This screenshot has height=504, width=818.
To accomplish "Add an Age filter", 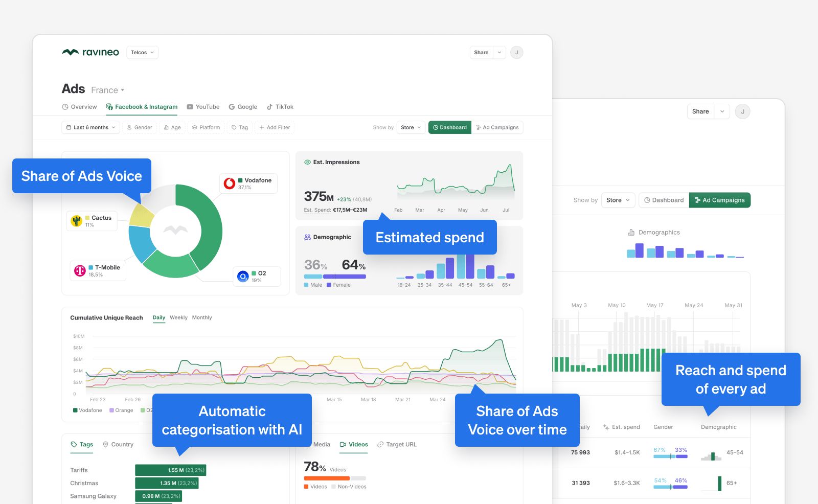I will (172, 127).
